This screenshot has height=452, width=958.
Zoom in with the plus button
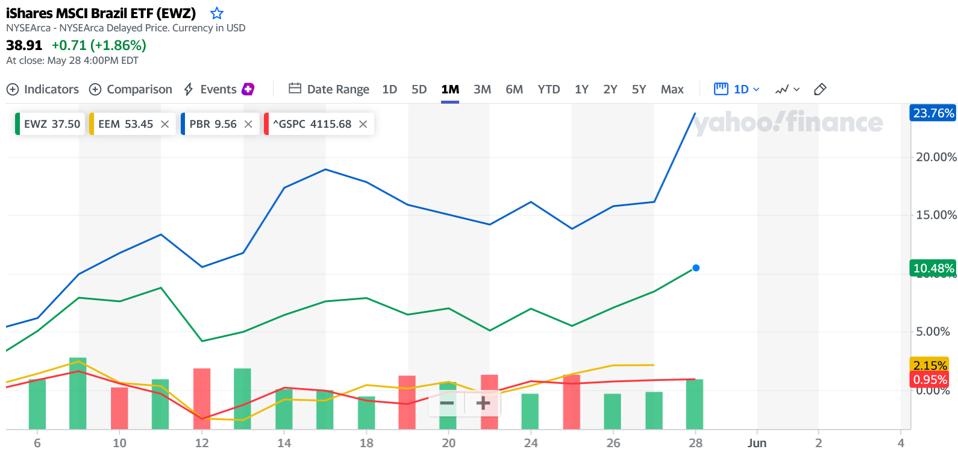pyautogui.click(x=483, y=403)
